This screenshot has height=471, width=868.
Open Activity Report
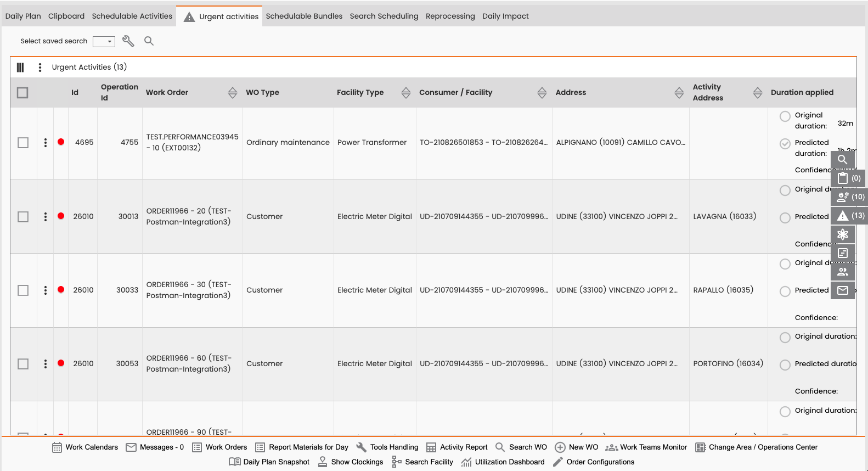(x=457, y=447)
